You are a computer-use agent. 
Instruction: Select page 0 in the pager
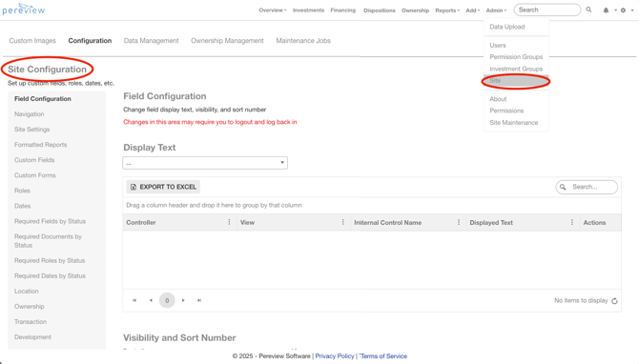(167, 300)
